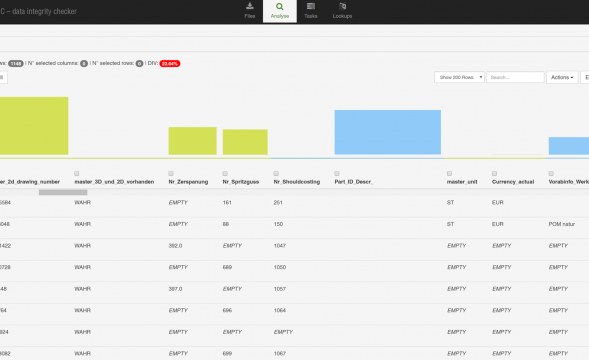
Task: Tick the Nr_Zerspanung column checkbox
Action: 171,173
